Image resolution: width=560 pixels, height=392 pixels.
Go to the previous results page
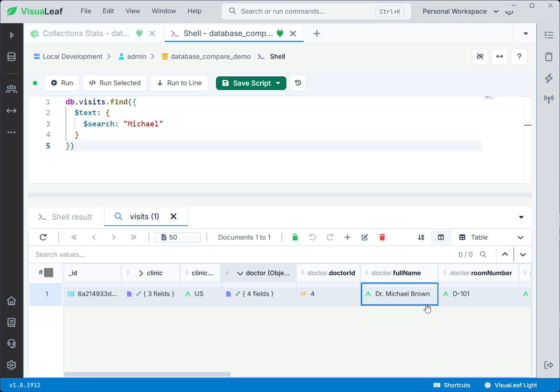click(x=94, y=237)
